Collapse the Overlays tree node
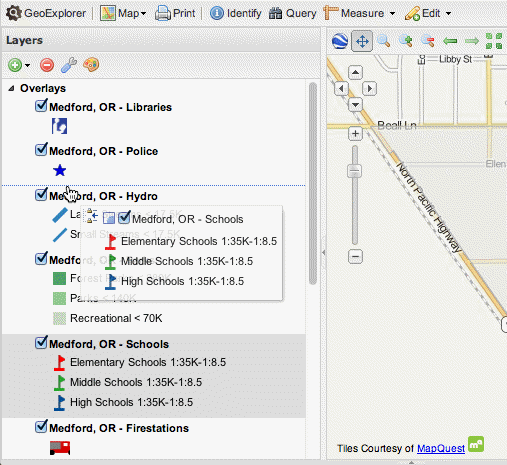The width and height of the screenshot is (507, 465). (x=11, y=88)
